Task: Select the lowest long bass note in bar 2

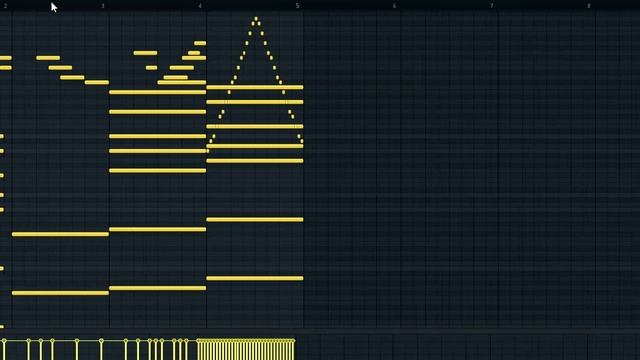Action: [60, 293]
